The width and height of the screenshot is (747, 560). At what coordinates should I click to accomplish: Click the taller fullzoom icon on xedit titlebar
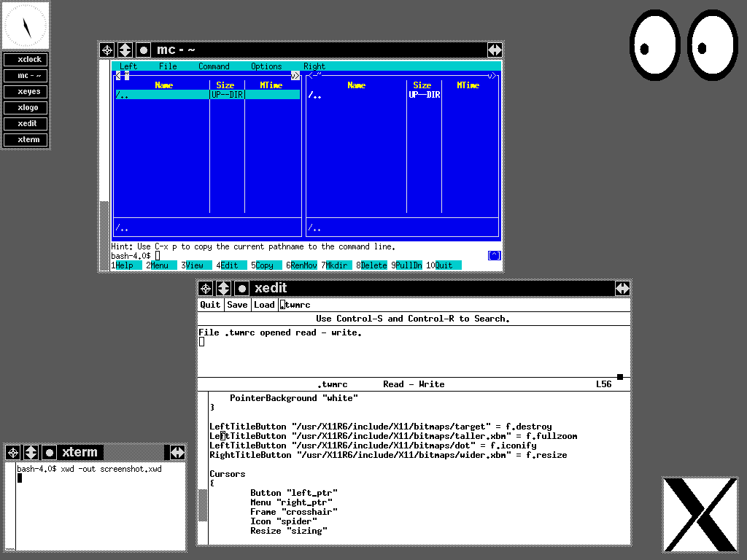223,288
